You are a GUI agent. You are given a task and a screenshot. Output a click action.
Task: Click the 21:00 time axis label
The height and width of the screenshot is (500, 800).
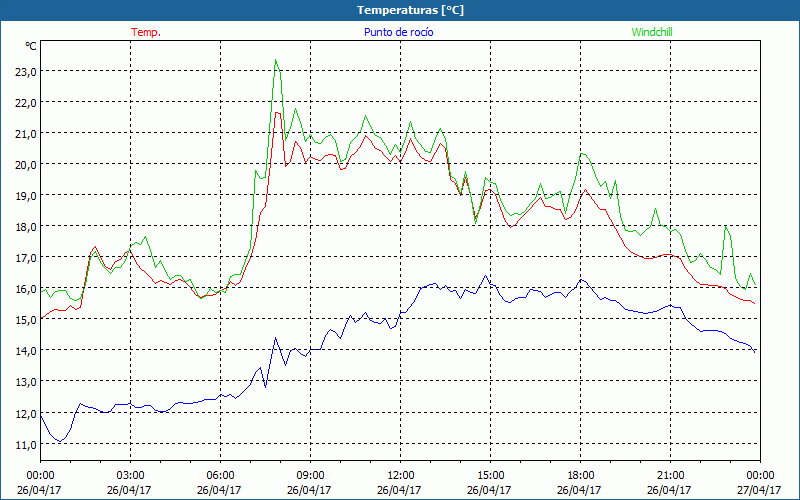tap(670, 474)
